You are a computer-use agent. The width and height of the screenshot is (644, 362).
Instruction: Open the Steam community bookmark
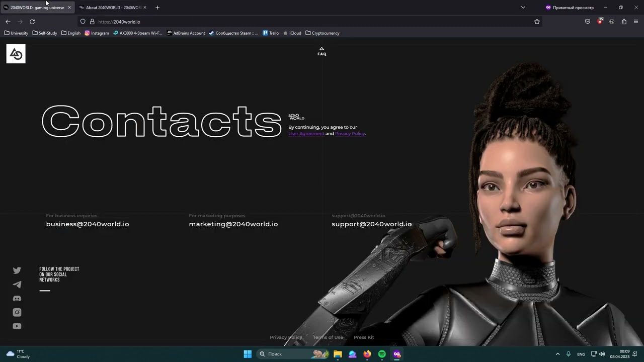(233, 33)
